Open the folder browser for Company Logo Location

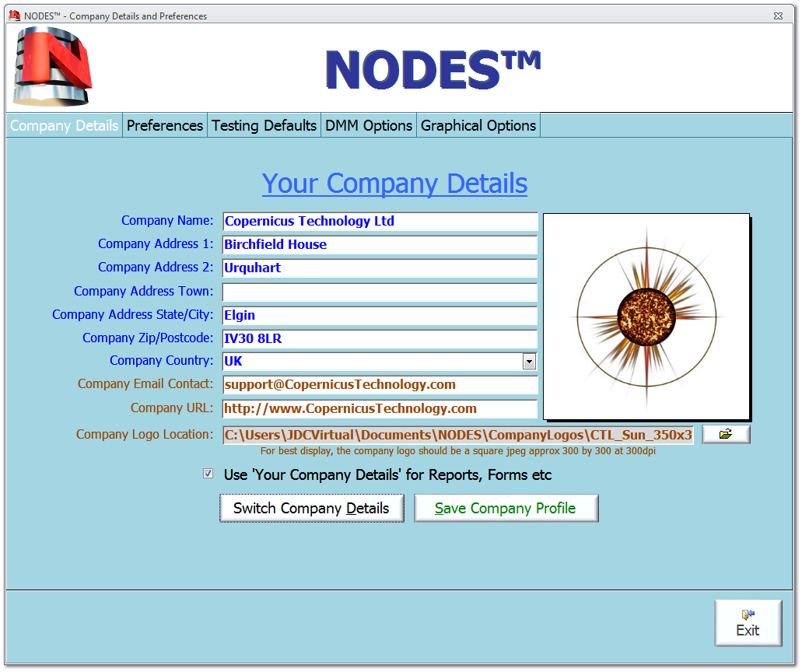[725, 435]
